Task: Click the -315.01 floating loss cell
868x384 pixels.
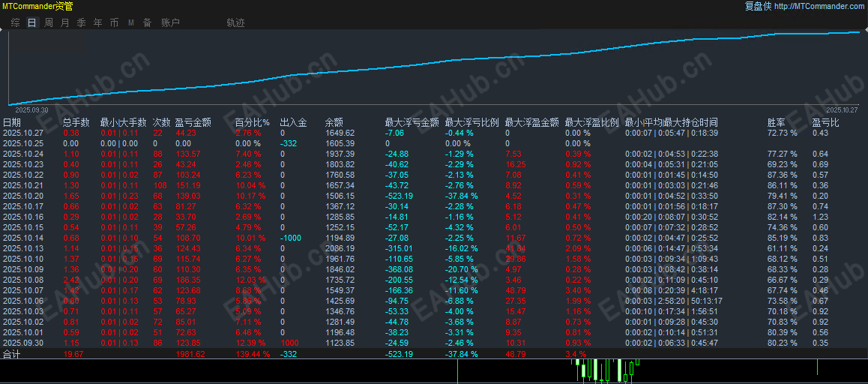Action: 399,248
